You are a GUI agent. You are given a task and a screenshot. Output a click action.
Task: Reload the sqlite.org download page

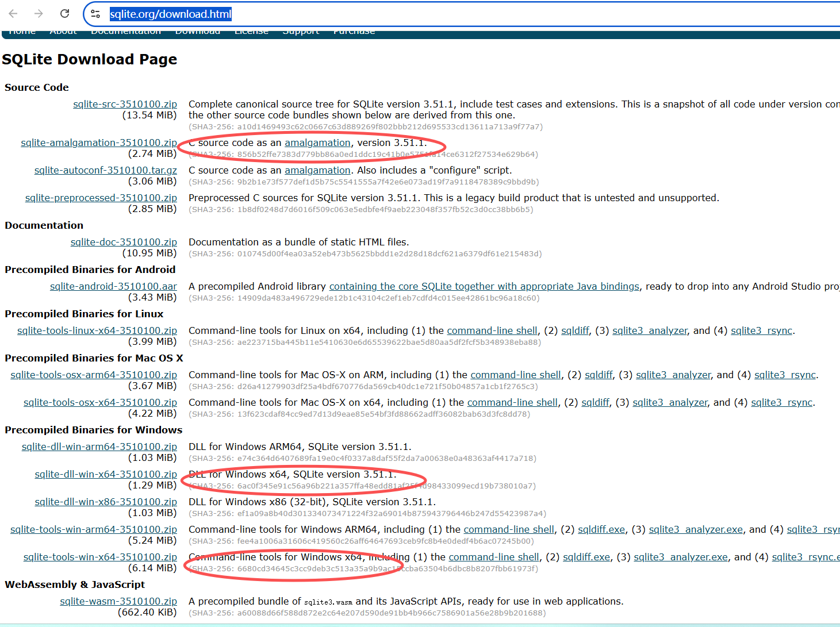(x=64, y=13)
